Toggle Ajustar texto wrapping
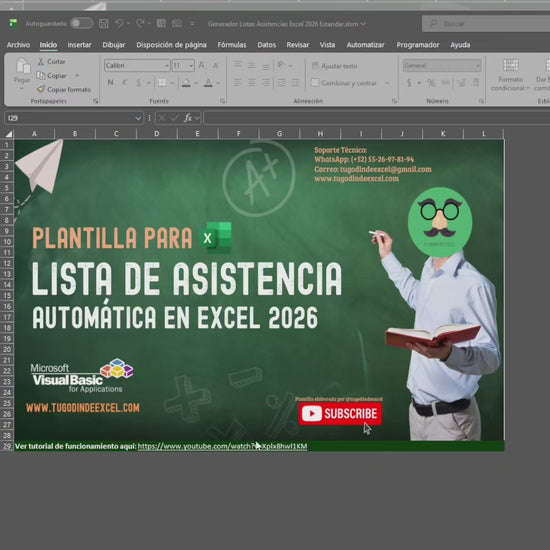Screen dimensions: 550x550 pos(334,66)
